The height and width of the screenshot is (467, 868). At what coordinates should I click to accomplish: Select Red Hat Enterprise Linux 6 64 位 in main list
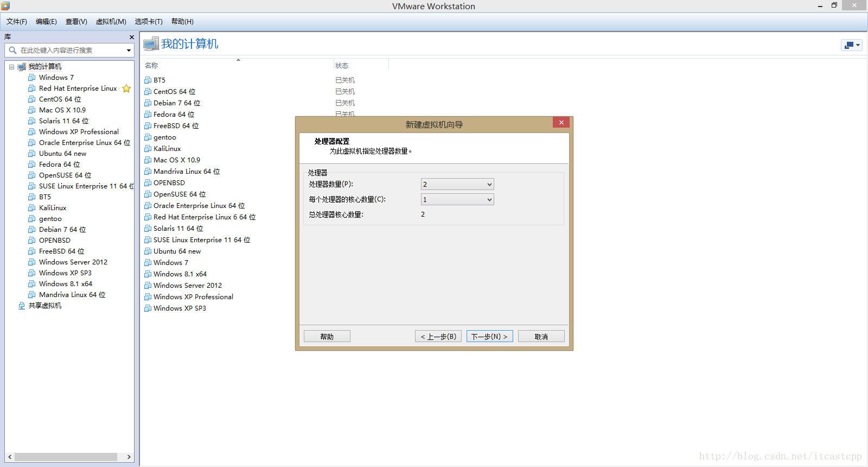205,217
